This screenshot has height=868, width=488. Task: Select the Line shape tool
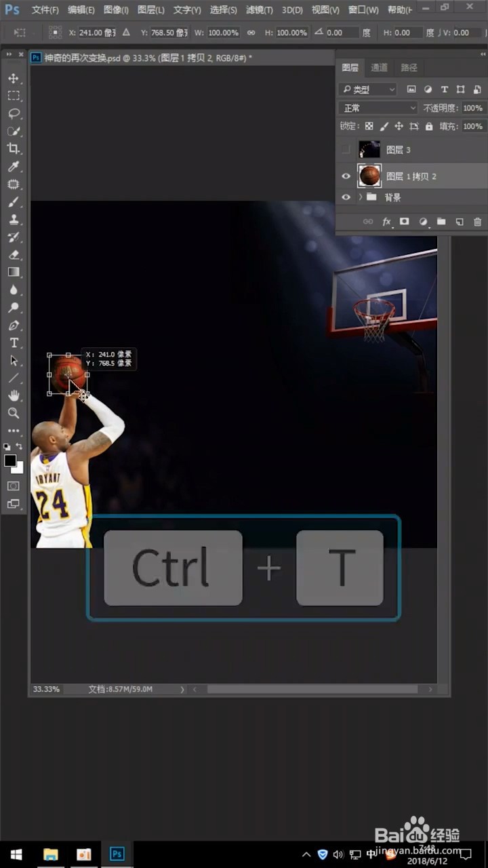point(14,378)
